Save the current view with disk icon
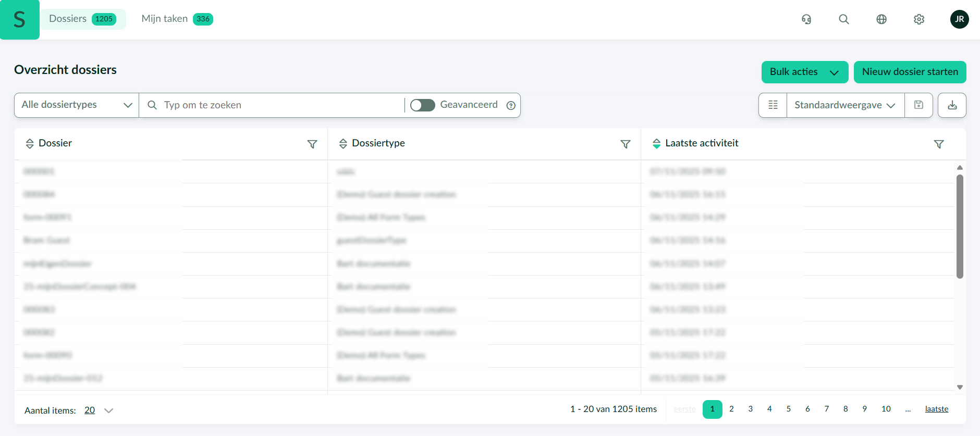980x436 pixels. (918, 105)
